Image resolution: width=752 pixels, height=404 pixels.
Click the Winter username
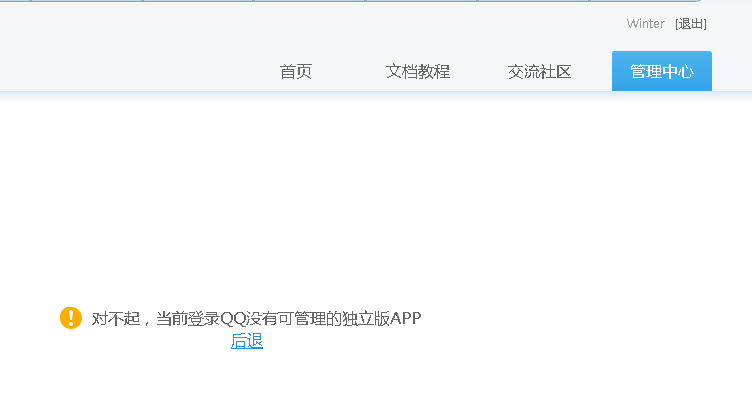(646, 24)
